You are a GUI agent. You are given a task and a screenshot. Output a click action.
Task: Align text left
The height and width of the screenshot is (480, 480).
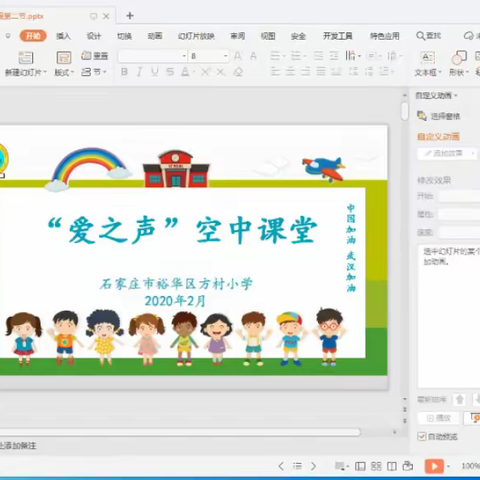(x=275, y=71)
